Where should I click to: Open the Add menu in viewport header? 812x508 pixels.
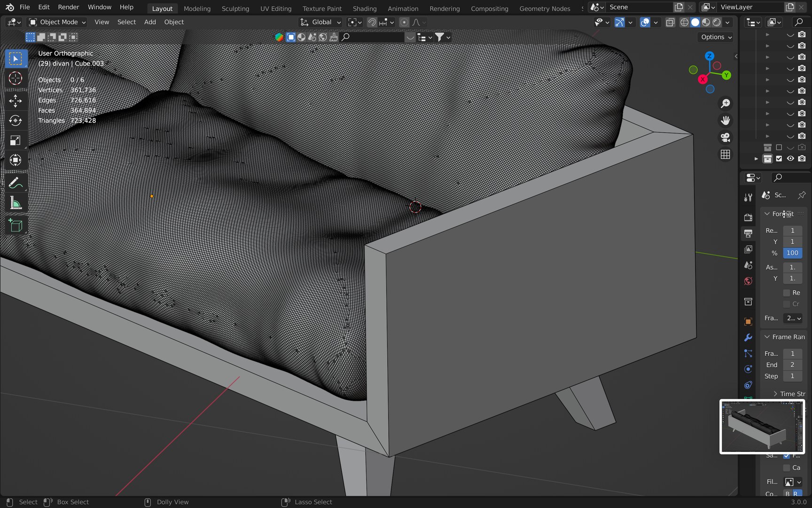click(150, 22)
